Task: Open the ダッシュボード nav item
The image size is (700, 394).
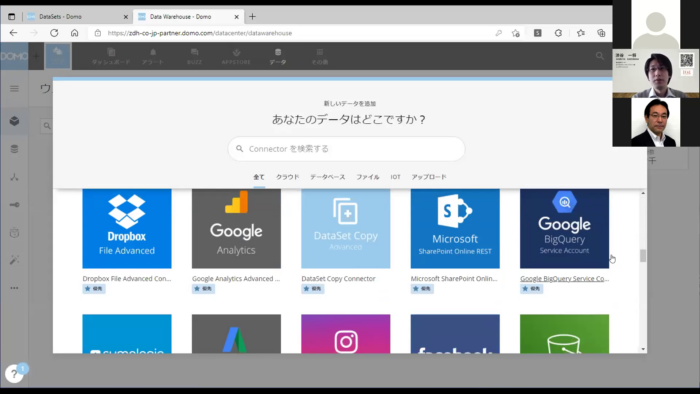Action: (x=111, y=57)
